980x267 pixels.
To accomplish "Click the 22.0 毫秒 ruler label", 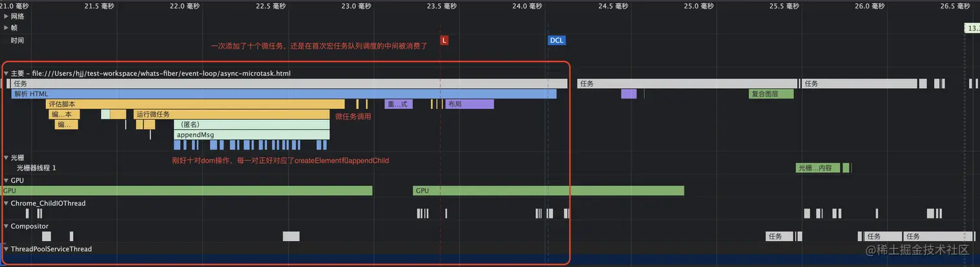I will click(184, 6).
